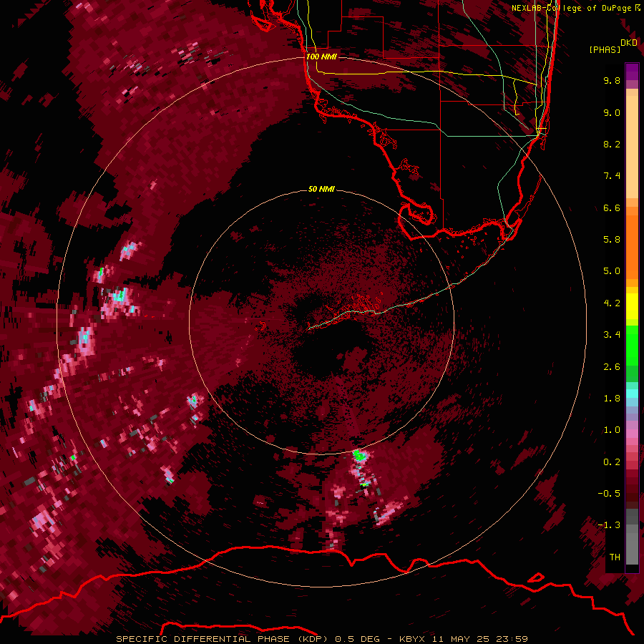Click the [PHAS] units label
The image size is (644, 644).
pos(605,49)
